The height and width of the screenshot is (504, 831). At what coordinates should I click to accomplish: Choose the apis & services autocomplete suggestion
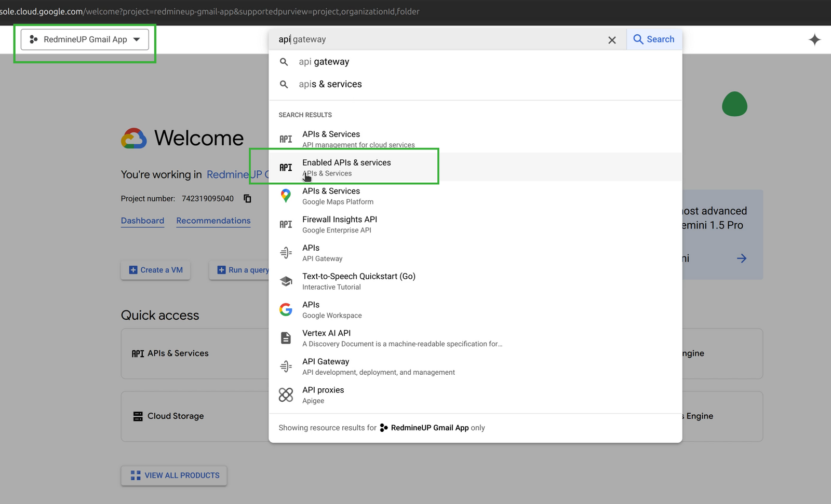(x=330, y=84)
